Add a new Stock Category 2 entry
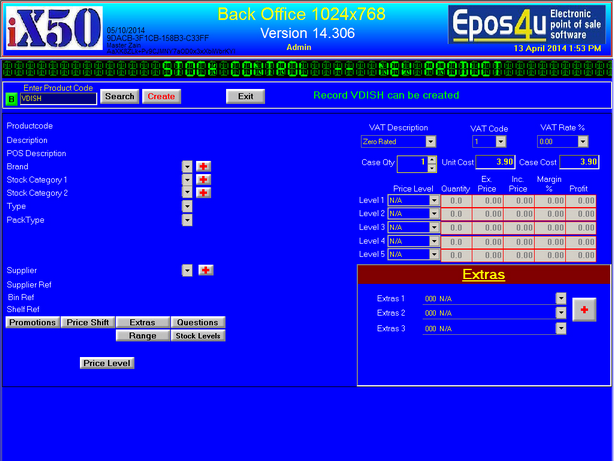614x461 pixels. coord(203,193)
